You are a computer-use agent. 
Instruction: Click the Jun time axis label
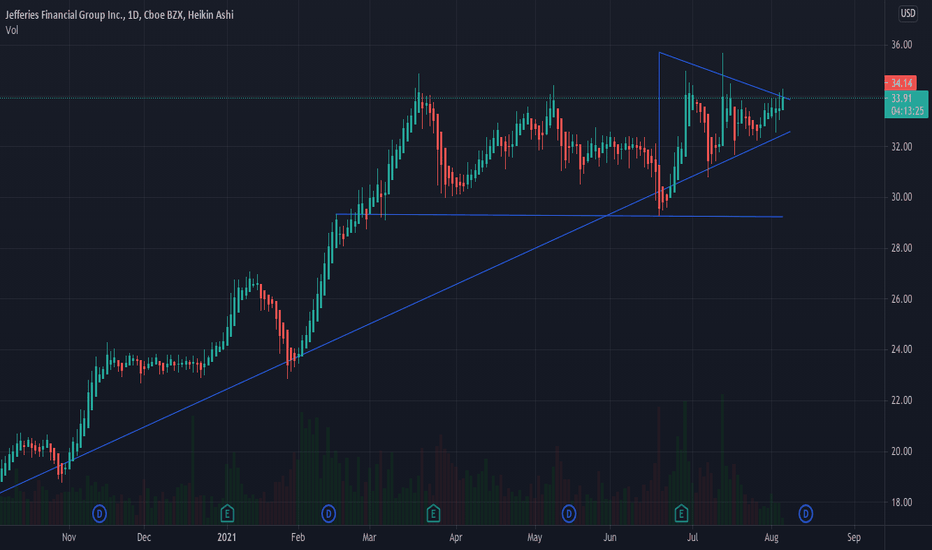pyautogui.click(x=610, y=538)
